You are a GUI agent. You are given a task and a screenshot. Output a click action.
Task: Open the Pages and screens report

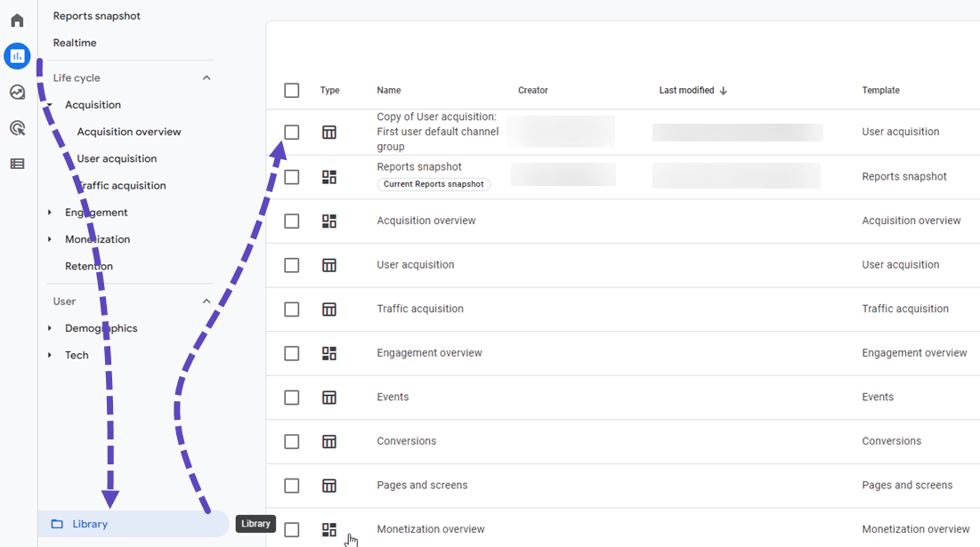[422, 485]
